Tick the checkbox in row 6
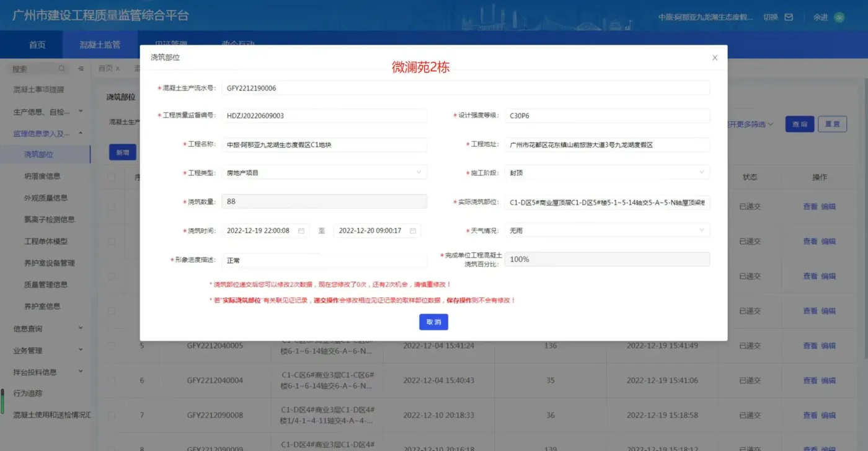The width and height of the screenshot is (868, 451). pos(112,380)
